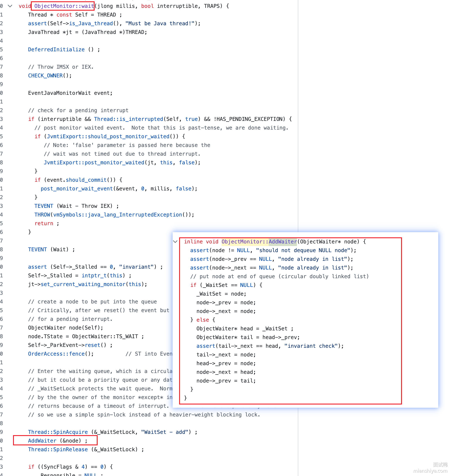Click the THROW macro for InterruptedException
The image size is (450, 476).
(42, 215)
